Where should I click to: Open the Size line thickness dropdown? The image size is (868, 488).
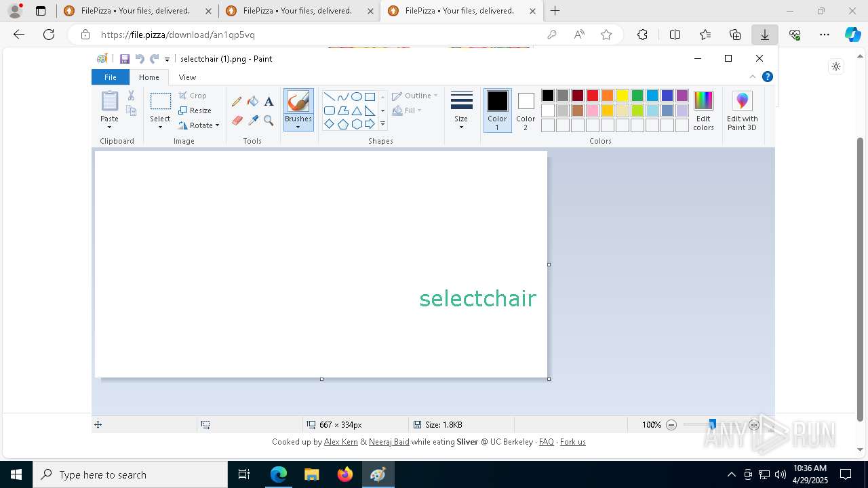point(461,110)
